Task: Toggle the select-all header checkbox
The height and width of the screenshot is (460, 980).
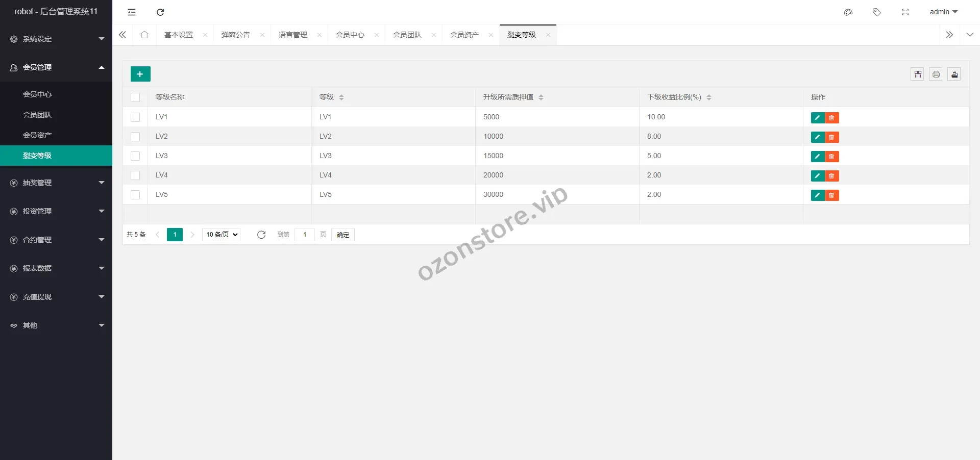Action: tap(135, 97)
